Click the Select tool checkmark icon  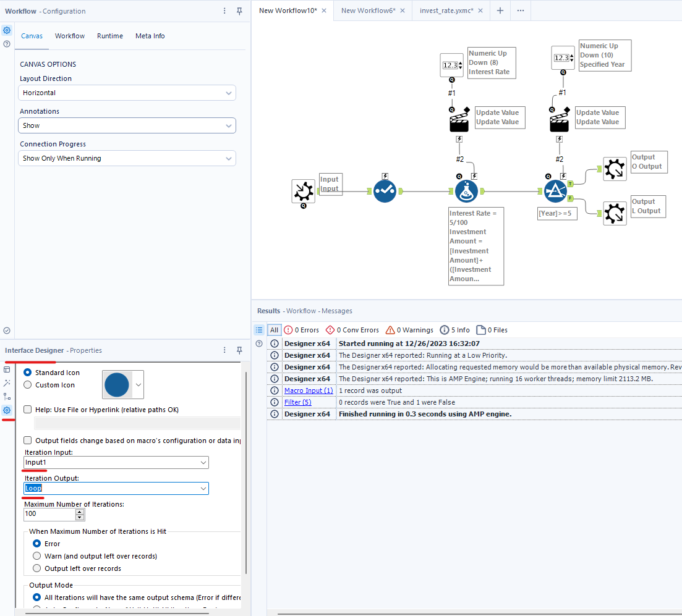tap(385, 192)
